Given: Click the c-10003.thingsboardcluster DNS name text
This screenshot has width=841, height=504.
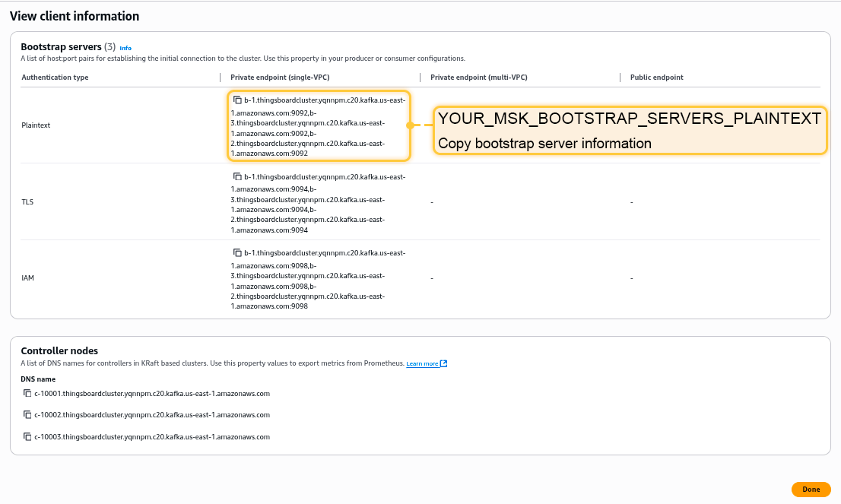Looking at the screenshot, I should 152,437.
